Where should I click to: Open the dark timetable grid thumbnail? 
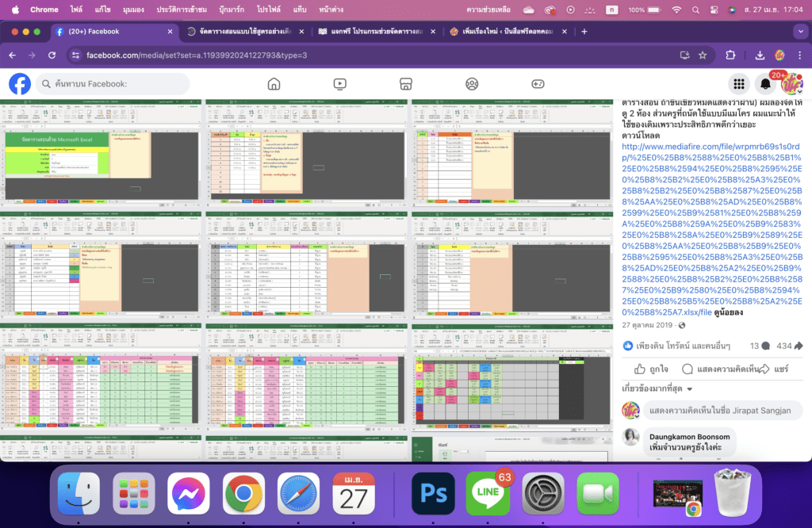512,378
